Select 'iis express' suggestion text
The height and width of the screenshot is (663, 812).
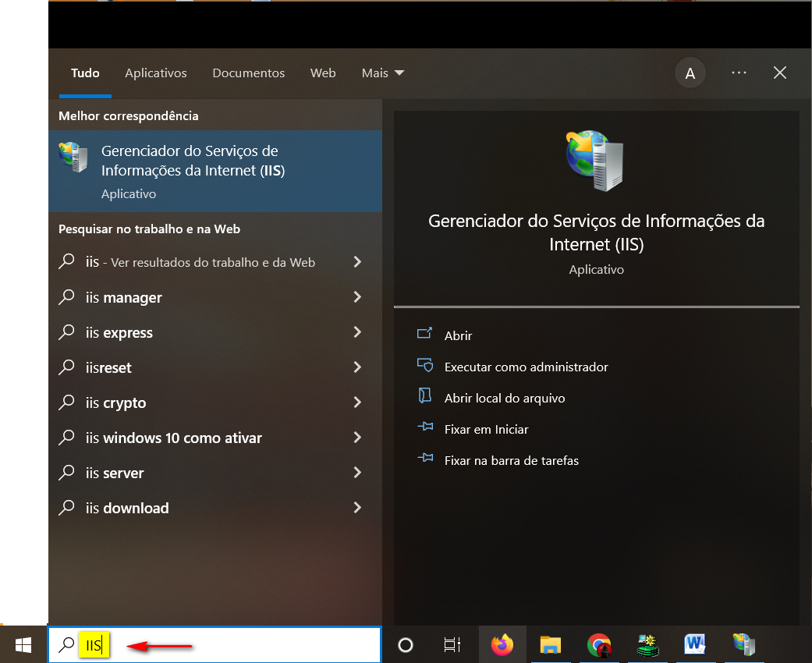(119, 332)
